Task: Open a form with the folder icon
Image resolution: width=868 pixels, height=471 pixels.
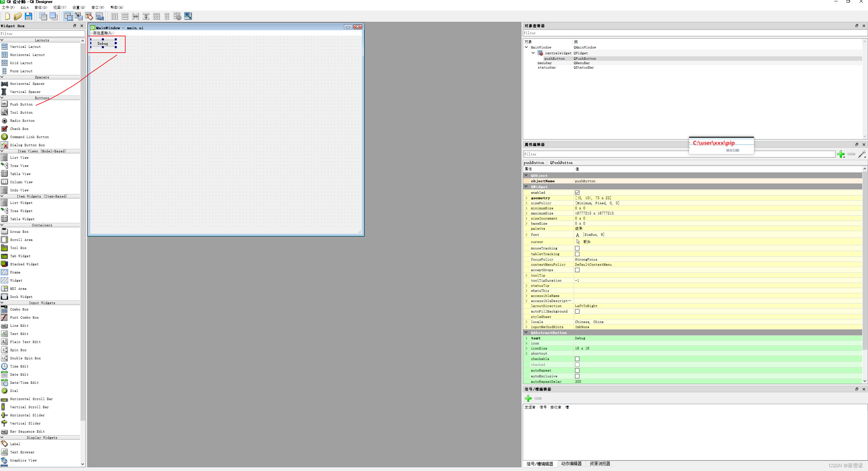Action: (x=18, y=16)
